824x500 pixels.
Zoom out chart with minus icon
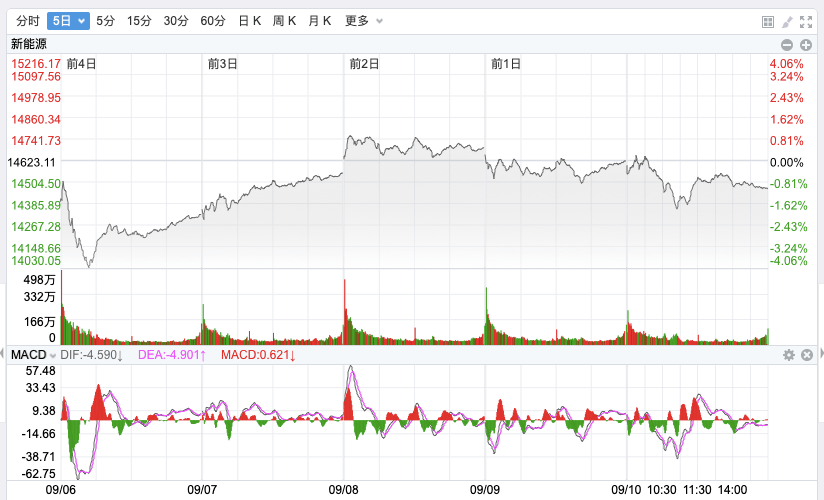tap(787, 44)
